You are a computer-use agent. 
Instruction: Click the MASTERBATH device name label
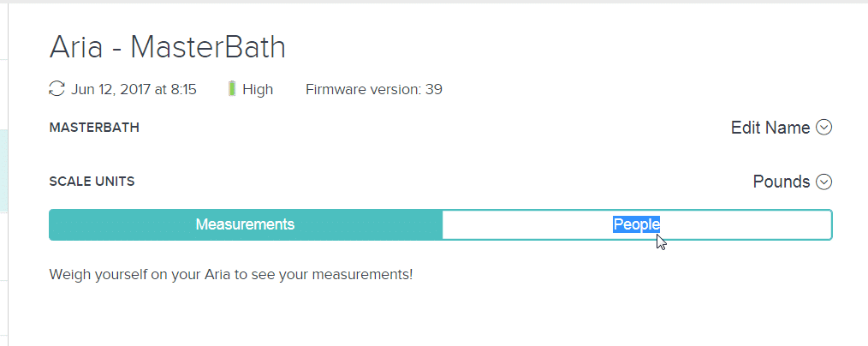coord(94,128)
